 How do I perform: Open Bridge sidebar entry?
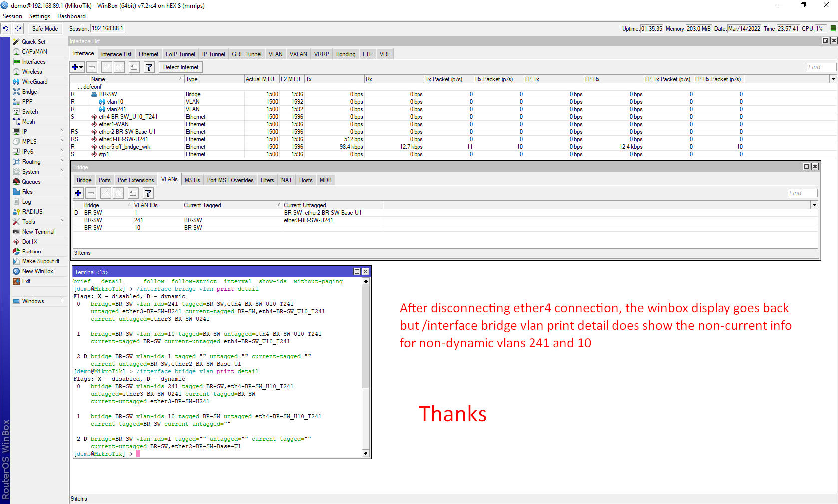click(29, 92)
